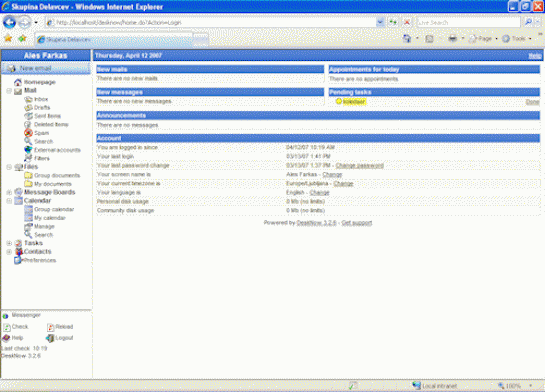The image size is (545, 392).
Task: Click the Favorites star icon
Action: 8,39
